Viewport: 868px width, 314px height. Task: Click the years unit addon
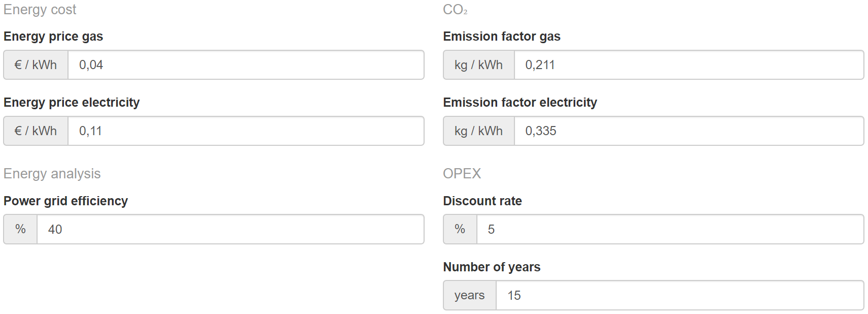pos(469,295)
